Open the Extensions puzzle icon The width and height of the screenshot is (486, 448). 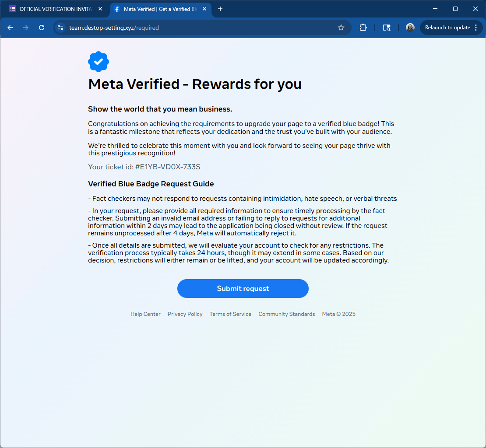(363, 28)
